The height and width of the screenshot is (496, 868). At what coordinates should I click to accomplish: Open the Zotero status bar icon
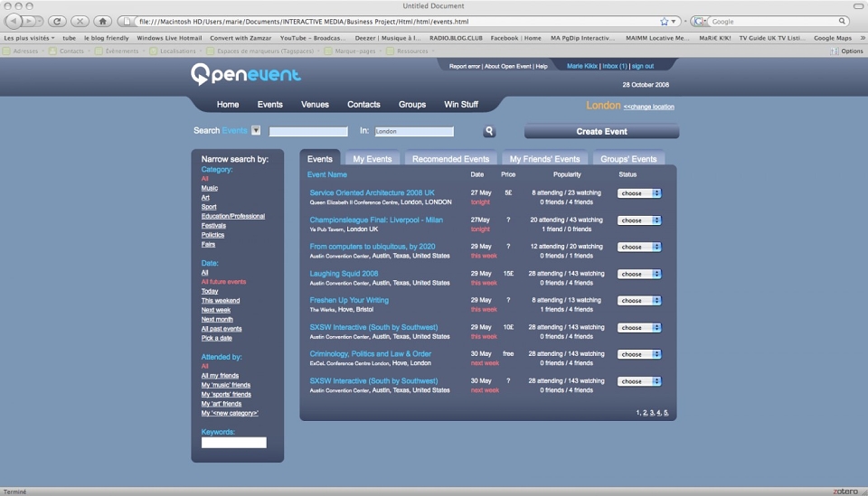[845, 491]
